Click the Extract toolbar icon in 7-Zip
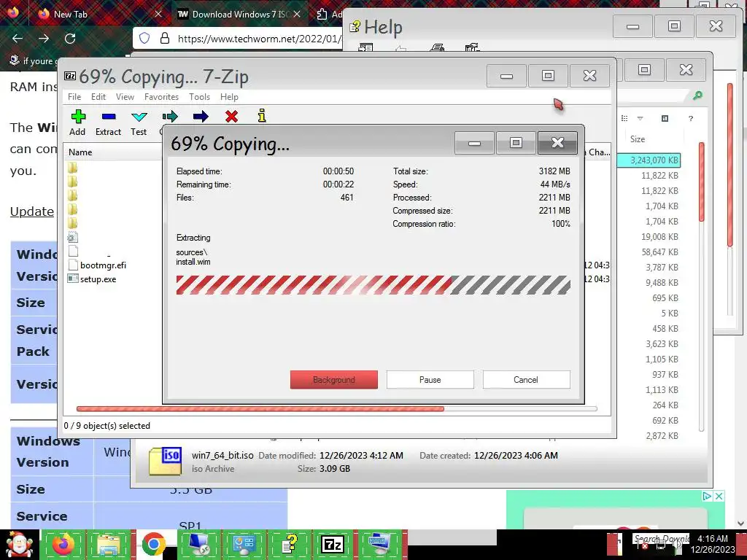747x560 pixels. 109,117
